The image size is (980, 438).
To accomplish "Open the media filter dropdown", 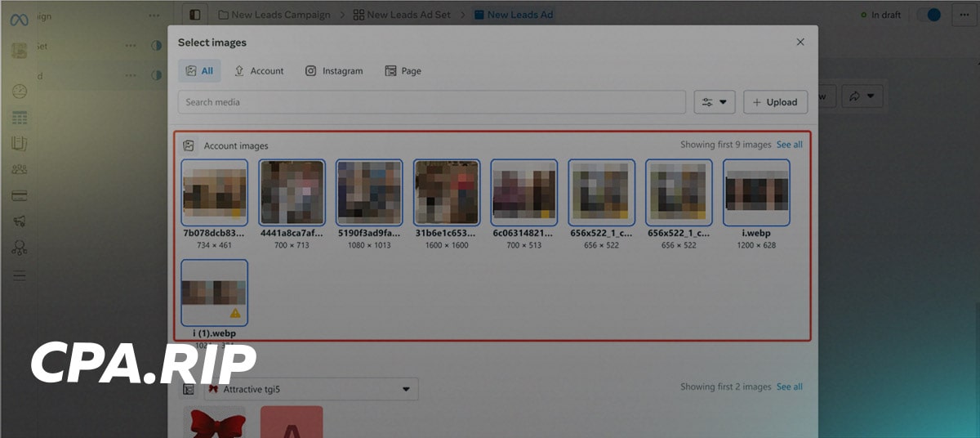I will 715,102.
